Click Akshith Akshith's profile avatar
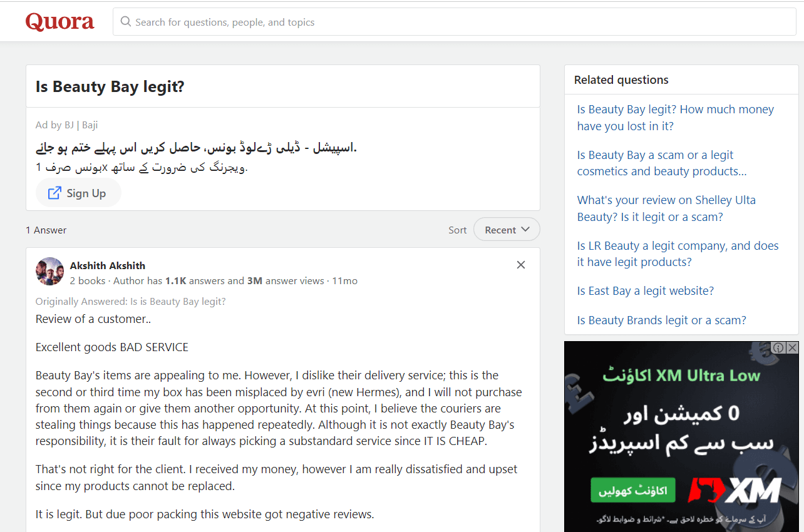 pos(50,272)
